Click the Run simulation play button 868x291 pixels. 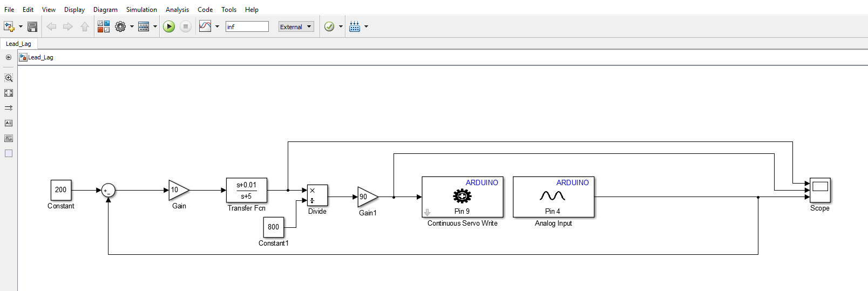[169, 26]
